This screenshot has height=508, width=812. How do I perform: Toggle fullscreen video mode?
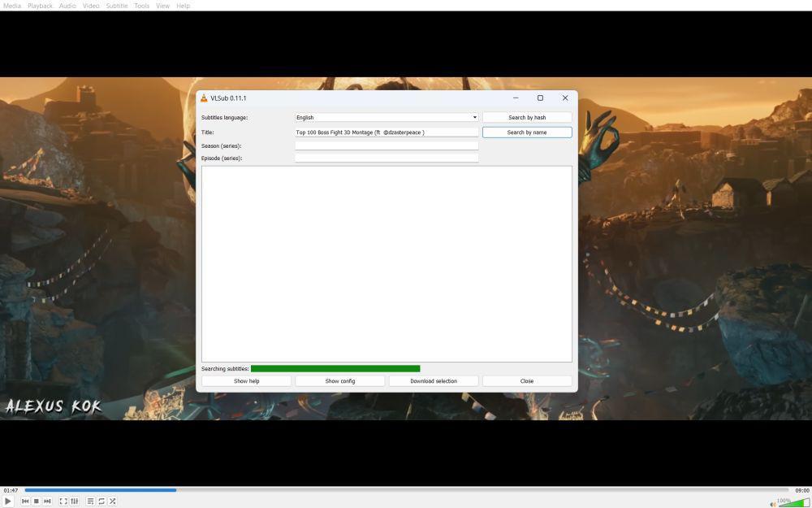[63, 501]
